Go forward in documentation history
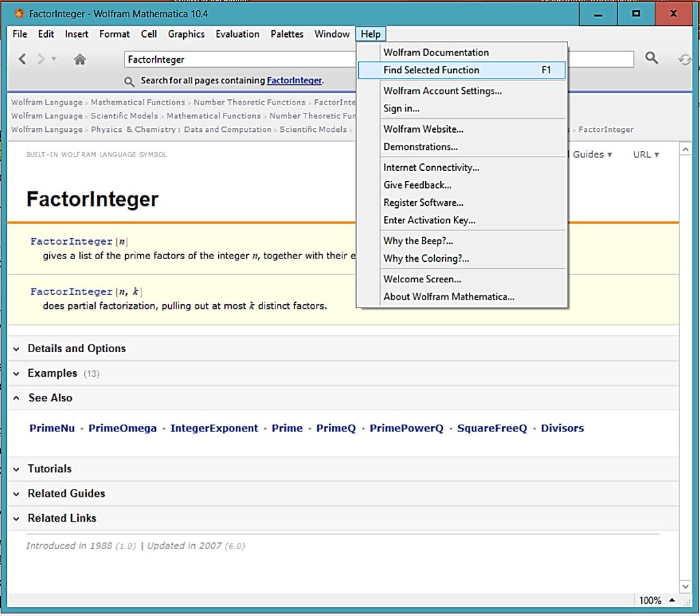 click(x=41, y=59)
